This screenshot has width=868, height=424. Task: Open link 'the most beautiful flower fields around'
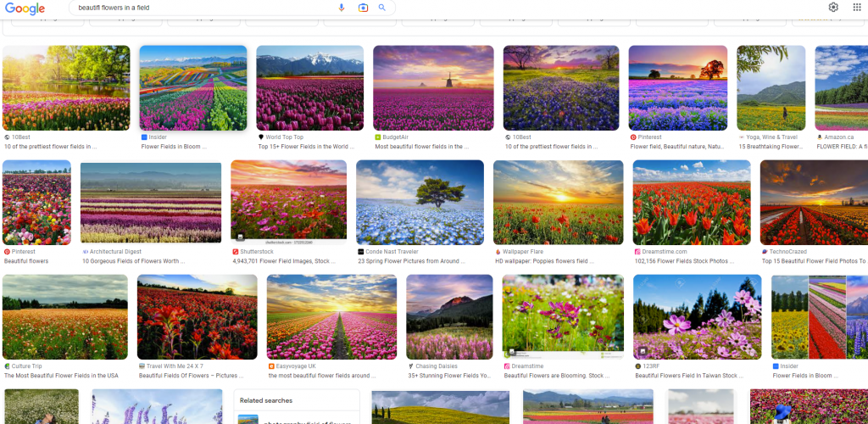322,376
